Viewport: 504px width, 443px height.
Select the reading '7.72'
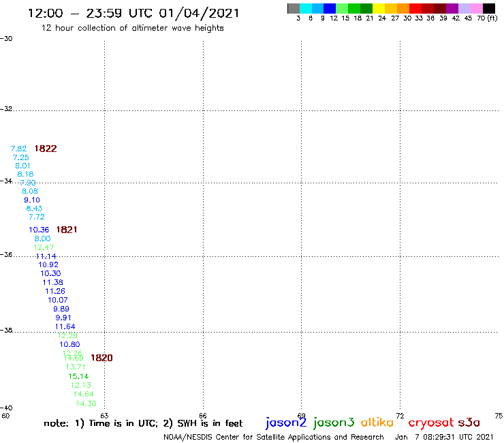click(x=37, y=217)
